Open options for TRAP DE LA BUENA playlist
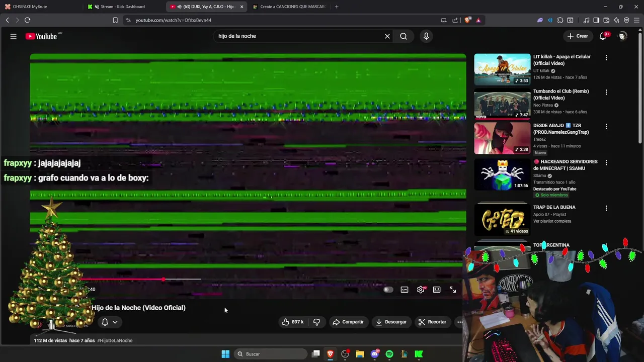Screen dimensions: 644x362 606,208
